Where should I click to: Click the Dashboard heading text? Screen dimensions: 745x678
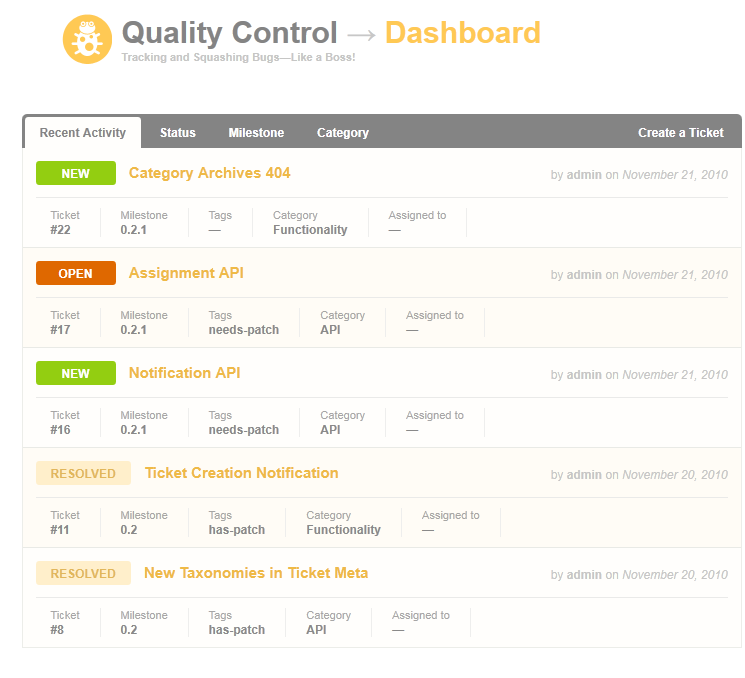pos(463,32)
